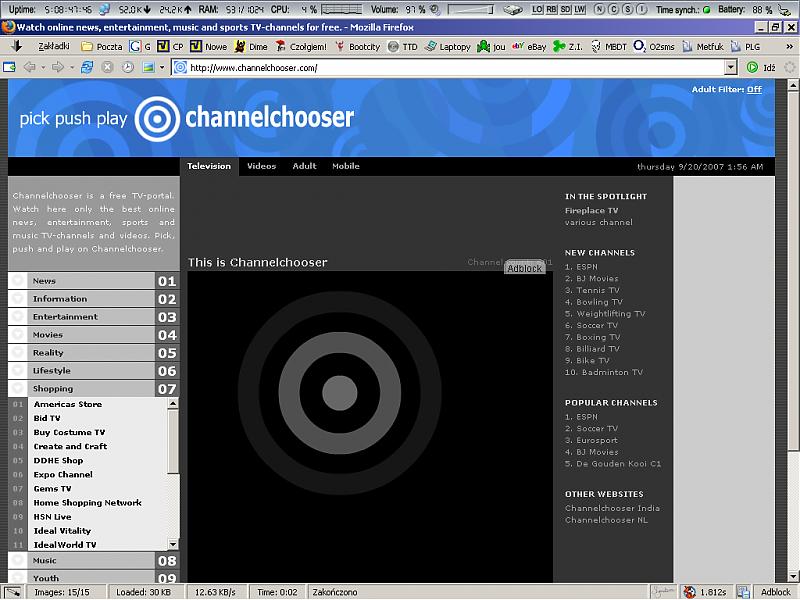
Task: Select the Gems TV channel
Action: click(52, 488)
